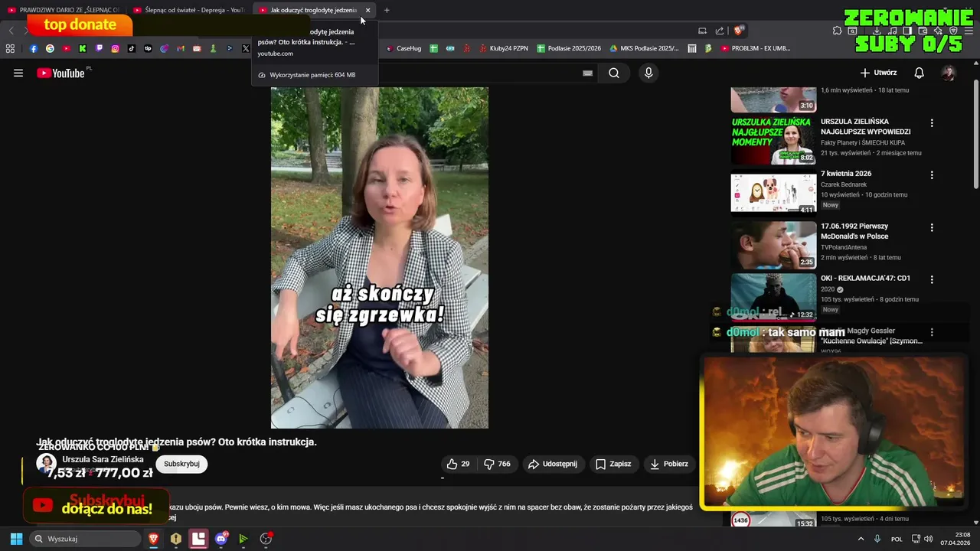Open Discord from the taskbar
The height and width of the screenshot is (551, 980).
(221, 539)
